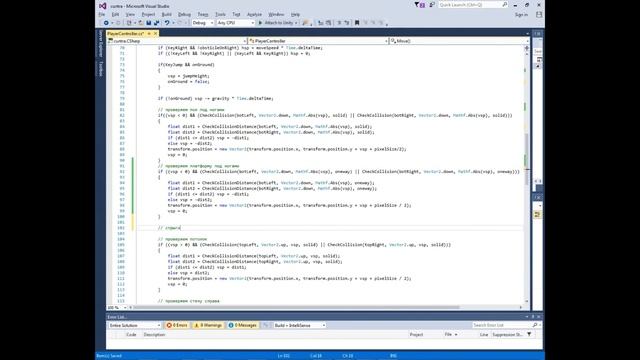The height and width of the screenshot is (360, 640).
Task: Click the Error List auto-hide pin icon
Action: tap(533, 317)
